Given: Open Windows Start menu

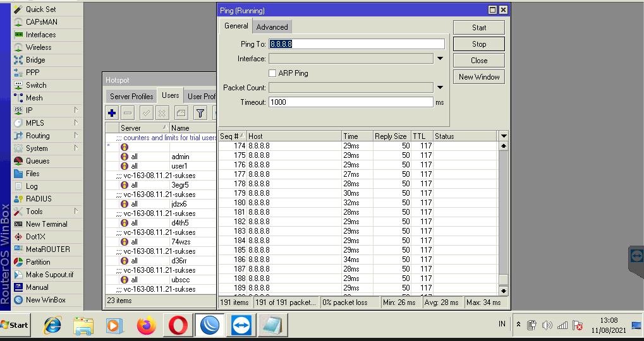Looking at the screenshot, I should tap(15, 325).
